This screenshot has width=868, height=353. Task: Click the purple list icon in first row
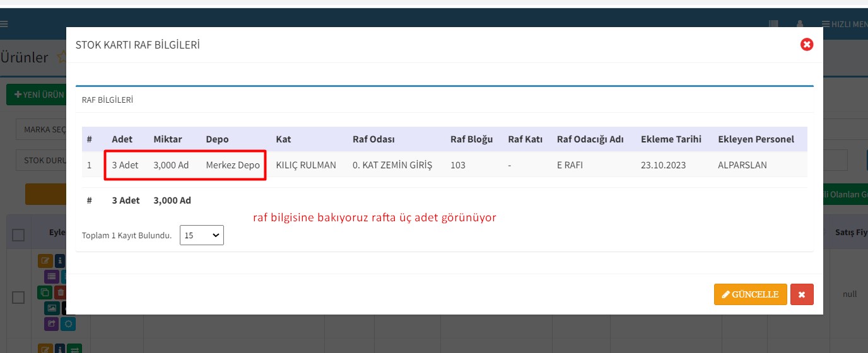tap(52, 276)
